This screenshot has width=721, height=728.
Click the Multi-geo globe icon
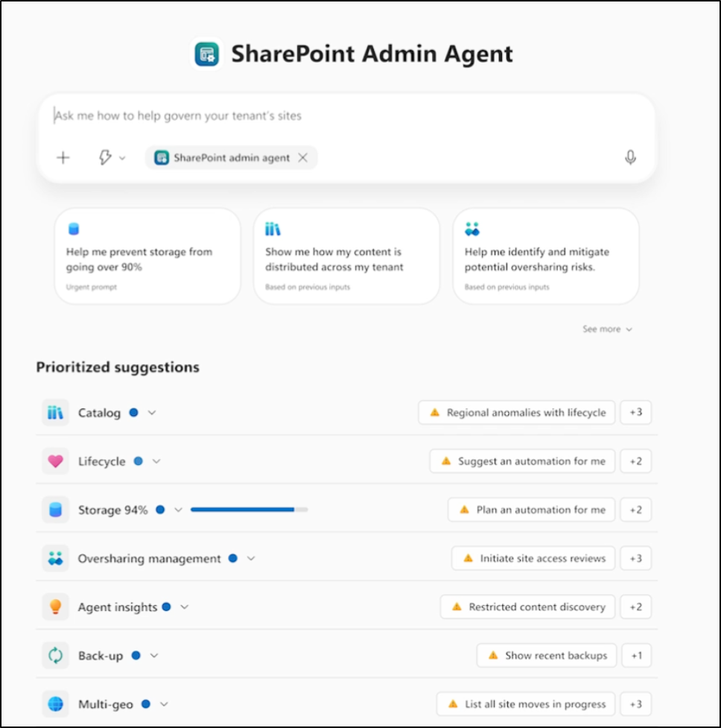55,704
